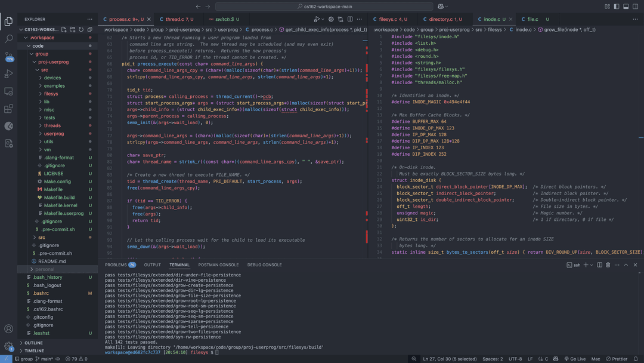
Task: Toggle secondary sidebar layout button
Action: [x=635, y=7]
